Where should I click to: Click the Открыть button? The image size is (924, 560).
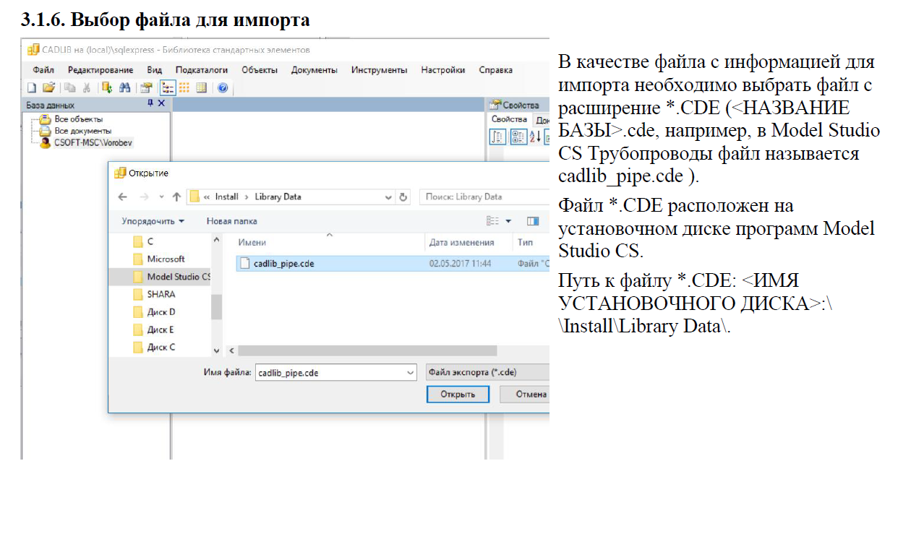pos(458,395)
